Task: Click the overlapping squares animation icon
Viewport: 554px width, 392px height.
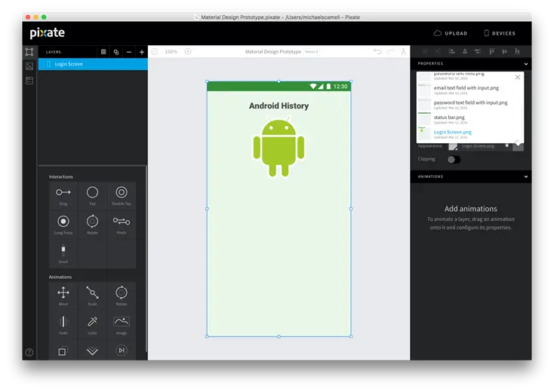Action: click(x=62, y=351)
